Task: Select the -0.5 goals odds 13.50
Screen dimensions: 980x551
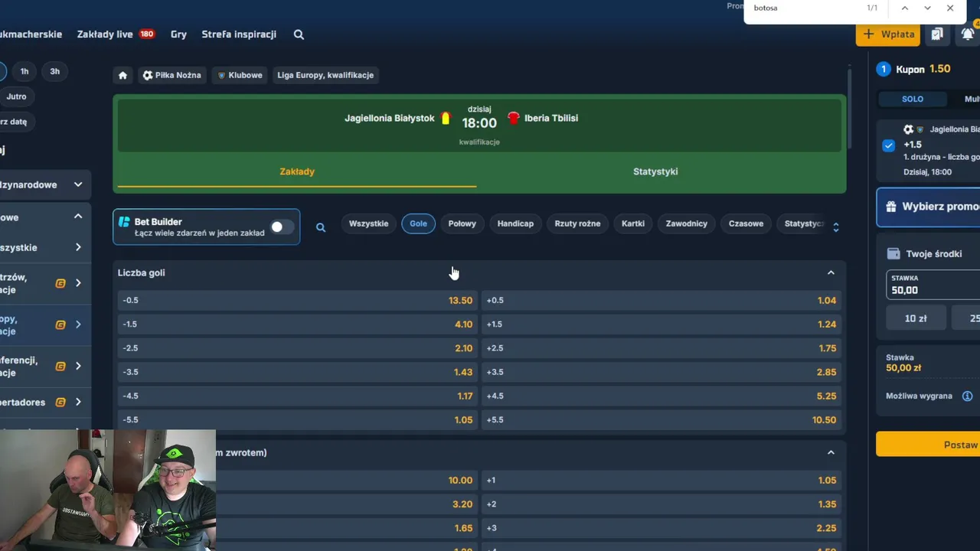Action: point(297,300)
